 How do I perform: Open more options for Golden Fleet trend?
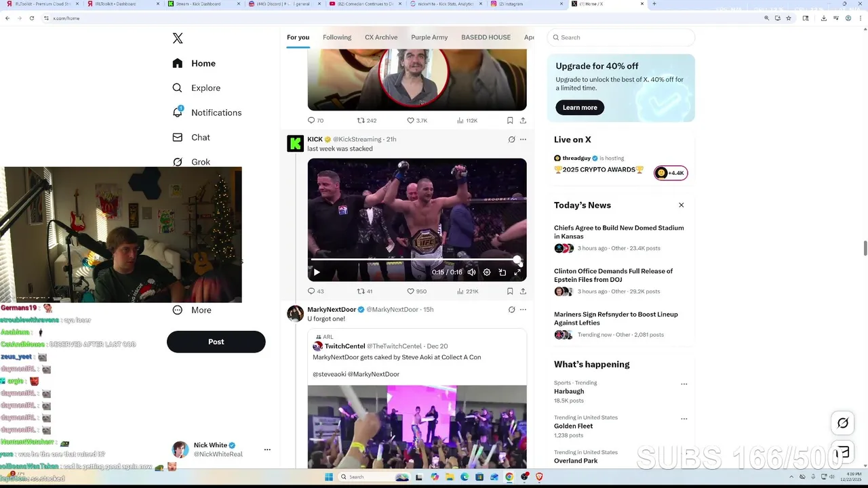click(684, 419)
